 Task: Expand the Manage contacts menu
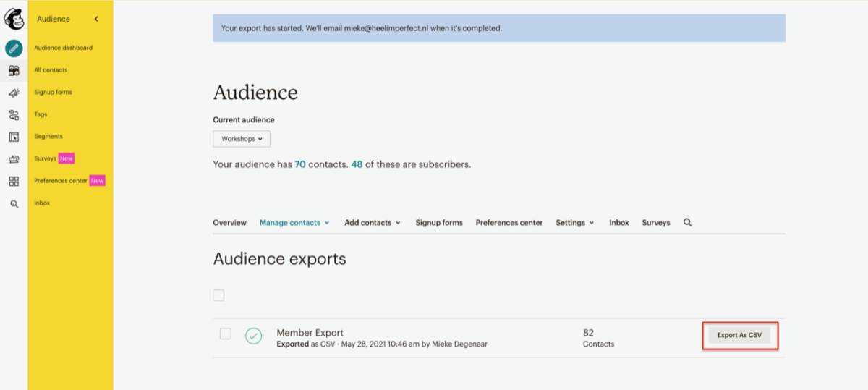pyautogui.click(x=294, y=223)
